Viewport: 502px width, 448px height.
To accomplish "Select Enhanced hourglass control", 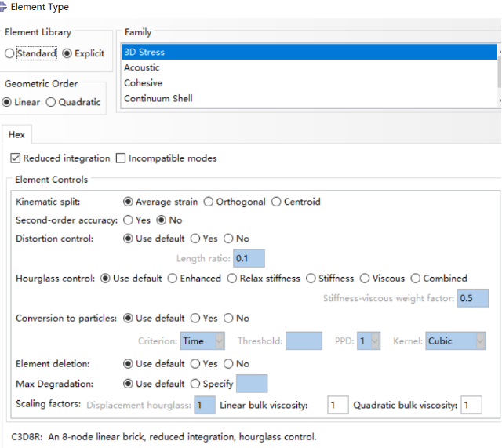I will click(173, 279).
